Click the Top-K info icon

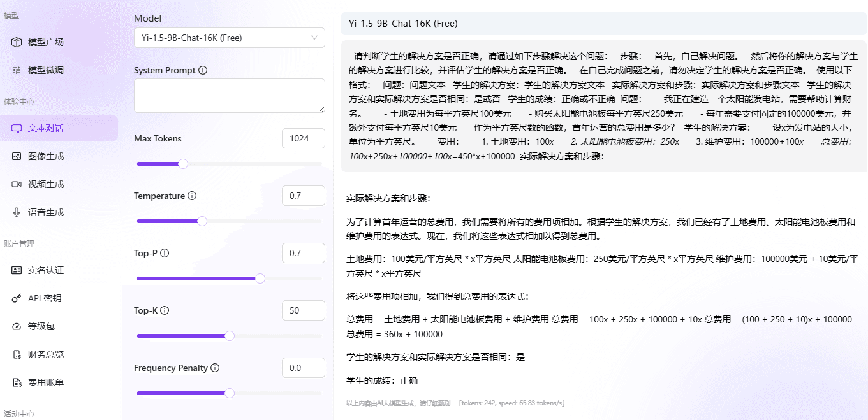[x=165, y=310]
